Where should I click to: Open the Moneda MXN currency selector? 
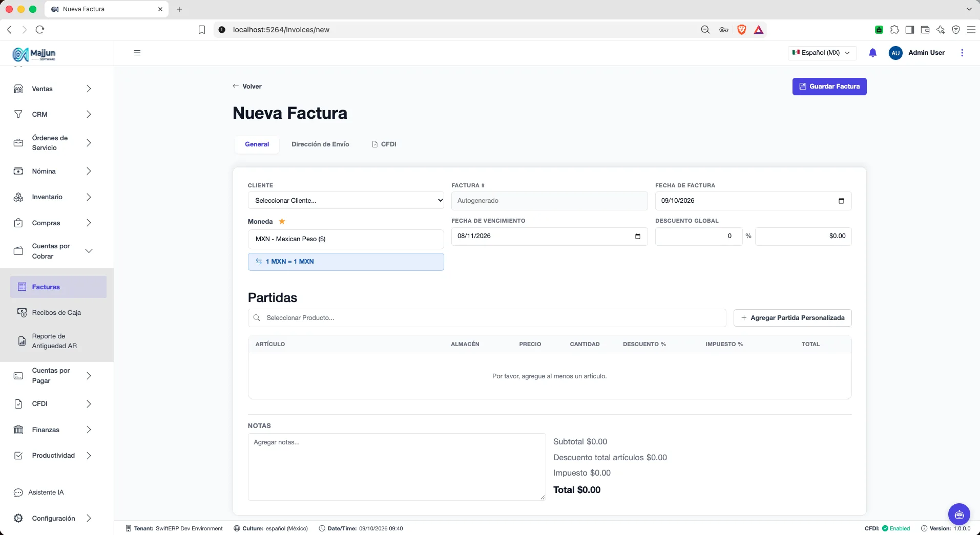pos(346,239)
